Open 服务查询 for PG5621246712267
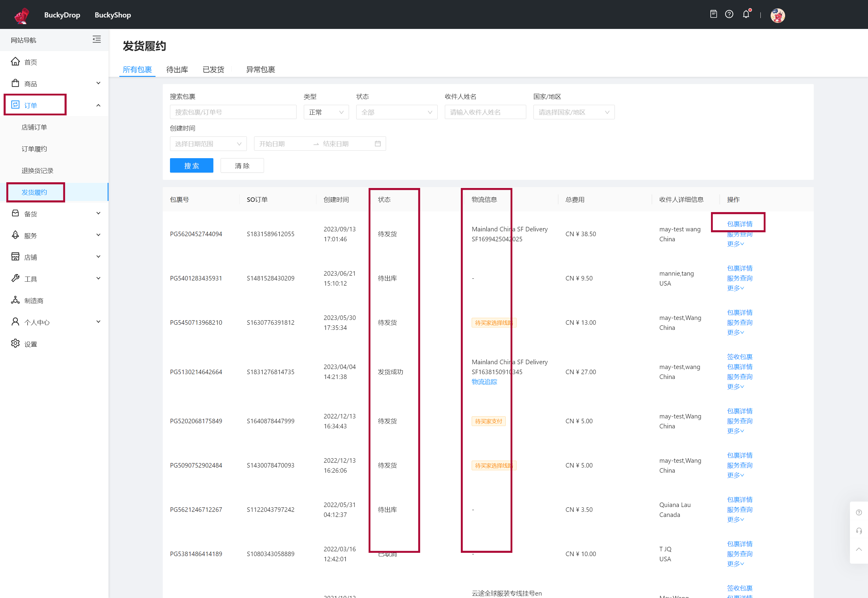This screenshot has height=598, width=868. pos(739,509)
